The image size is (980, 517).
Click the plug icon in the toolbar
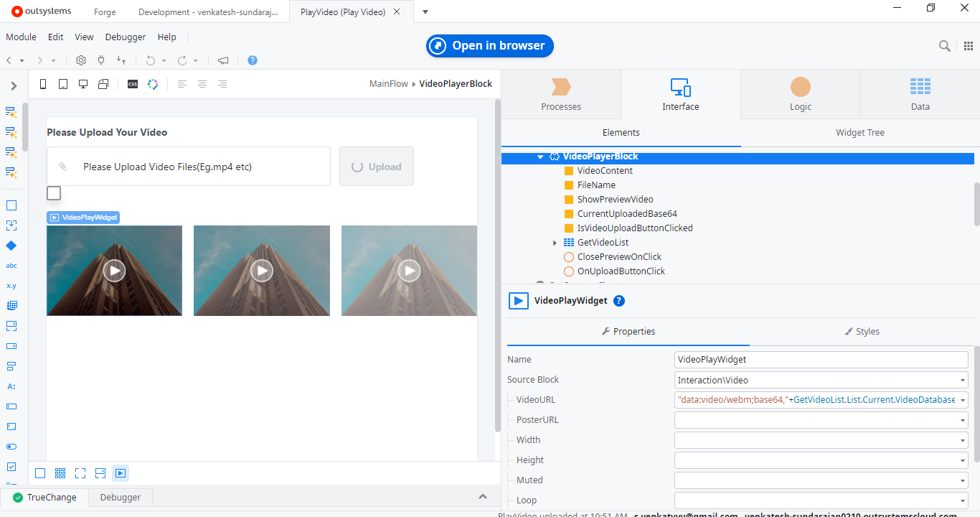pyautogui.click(x=101, y=61)
